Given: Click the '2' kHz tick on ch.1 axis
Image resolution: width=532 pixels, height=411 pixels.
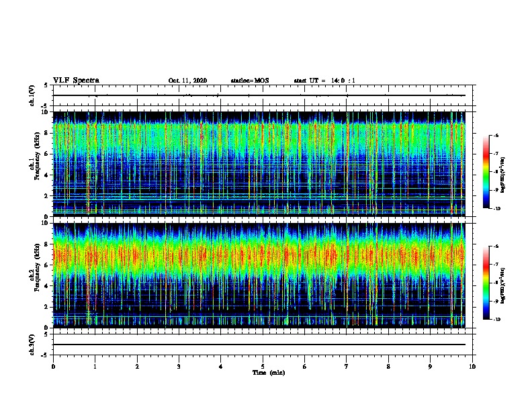Looking at the screenshot, I should point(47,196).
